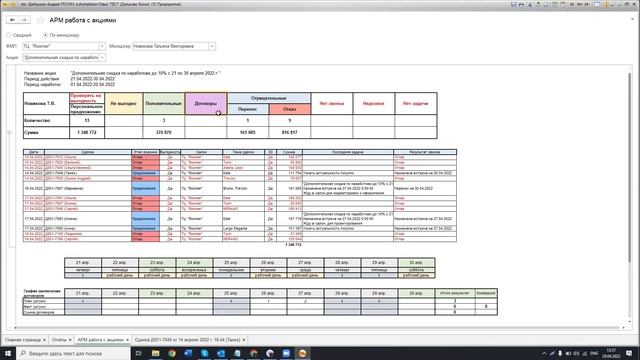Click the microphone icon in the system tray

point(560,353)
